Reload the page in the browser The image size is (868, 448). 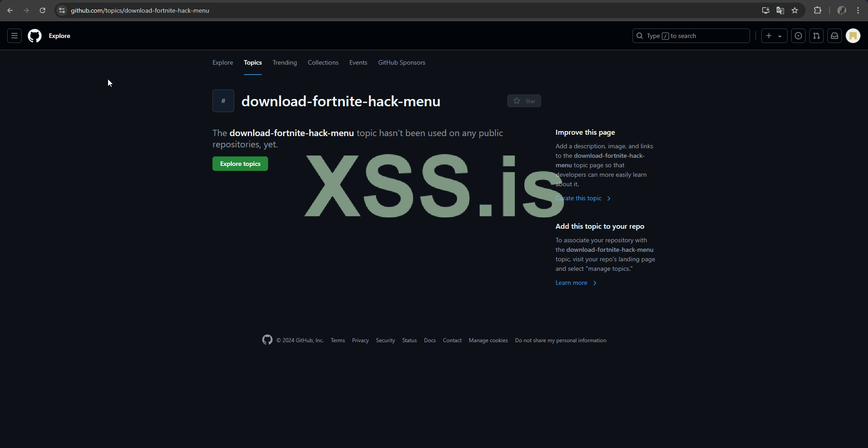click(42, 10)
